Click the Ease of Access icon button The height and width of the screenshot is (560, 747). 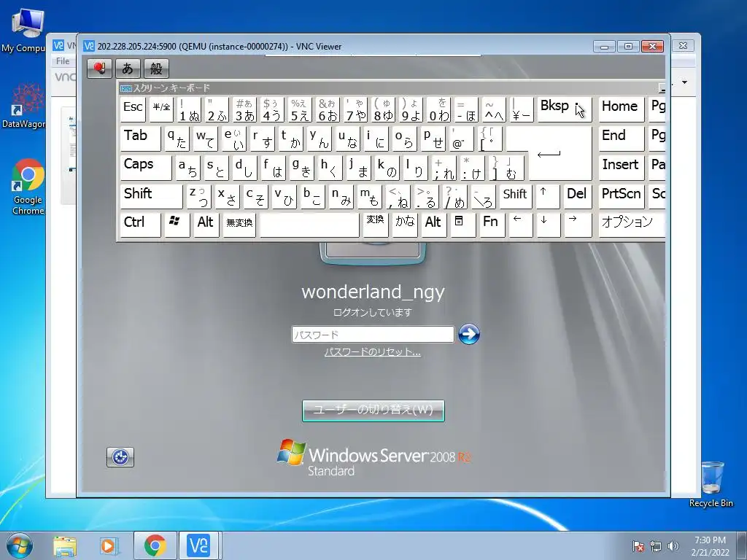point(120,457)
